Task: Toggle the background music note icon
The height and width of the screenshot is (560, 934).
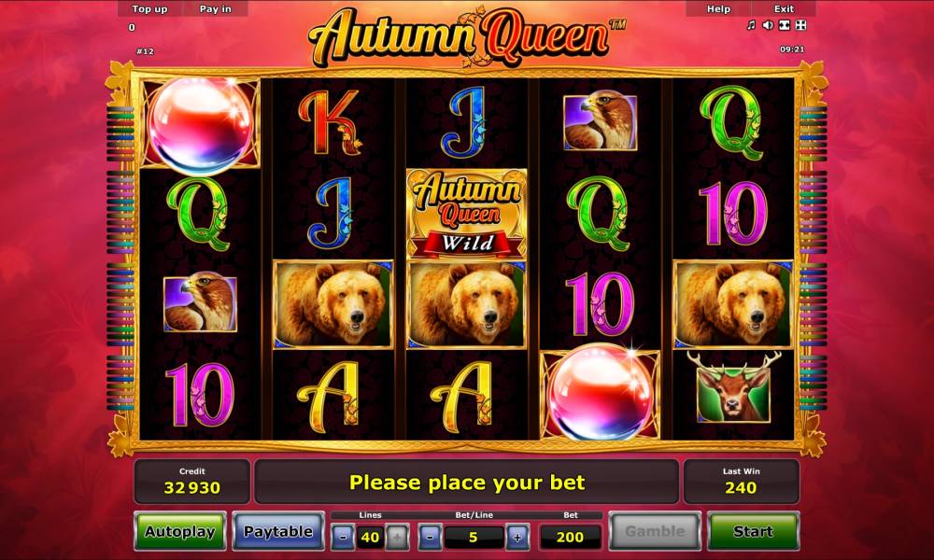Action: point(751,25)
